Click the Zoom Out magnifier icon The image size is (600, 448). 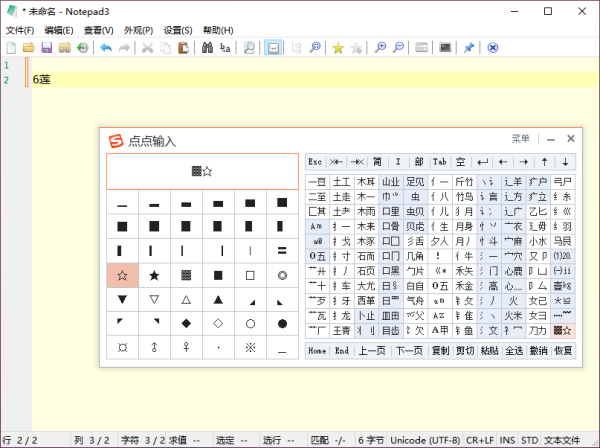[x=398, y=48]
